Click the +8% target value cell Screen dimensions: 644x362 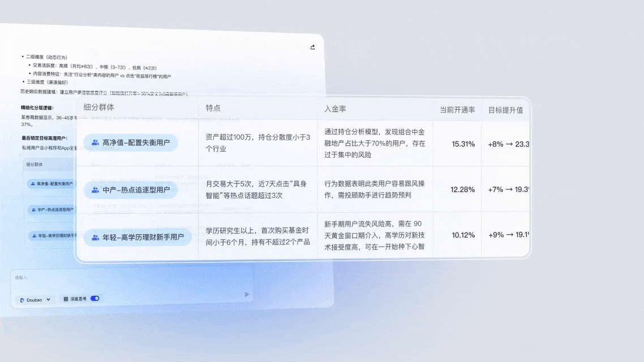coord(508,144)
